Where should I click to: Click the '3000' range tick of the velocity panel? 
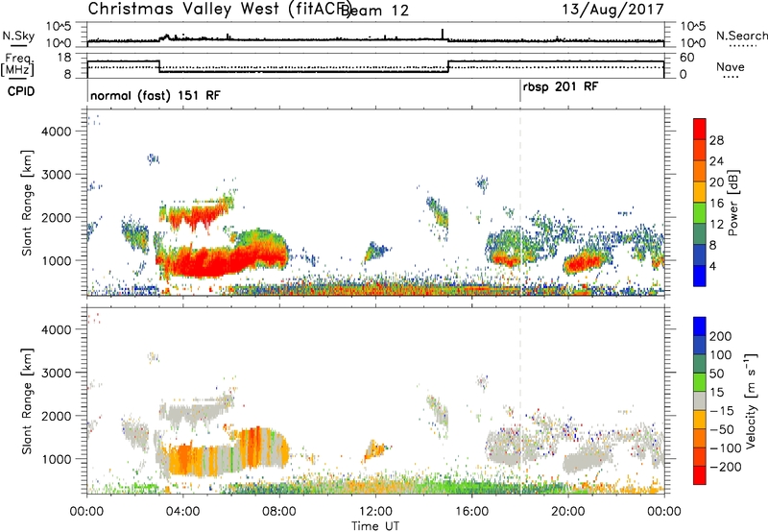coord(57,373)
